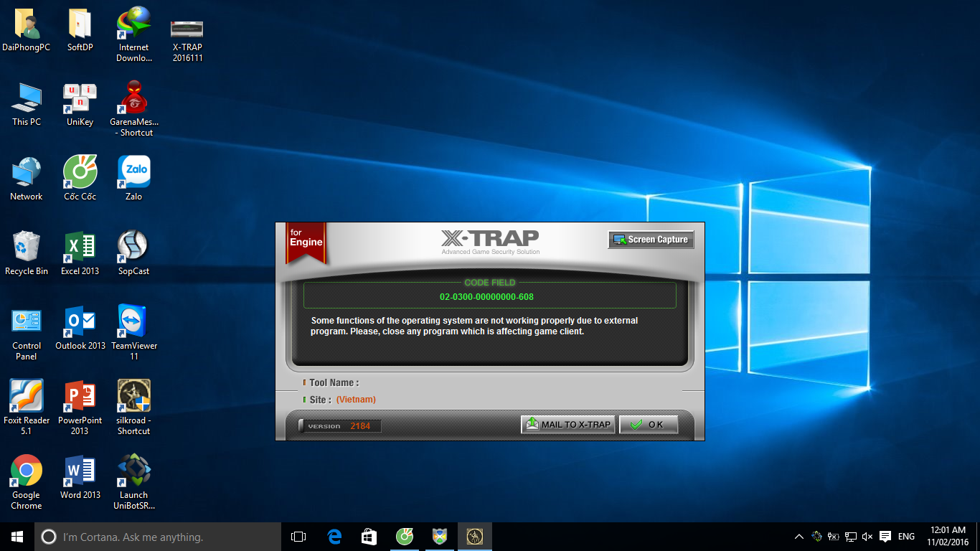Click the (Vietnam) site text
The height and width of the screenshot is (551, 980).
(356, 400)
